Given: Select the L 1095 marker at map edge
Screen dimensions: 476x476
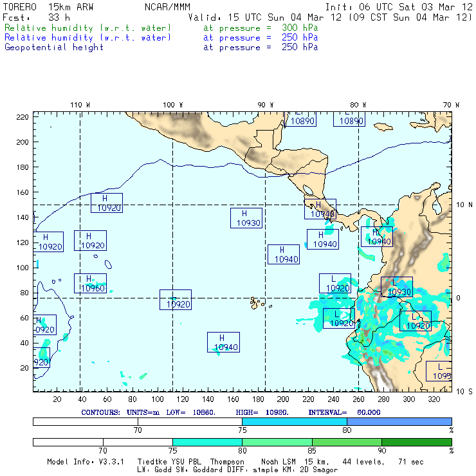Looking at the screenshot, I should point(439,371).
